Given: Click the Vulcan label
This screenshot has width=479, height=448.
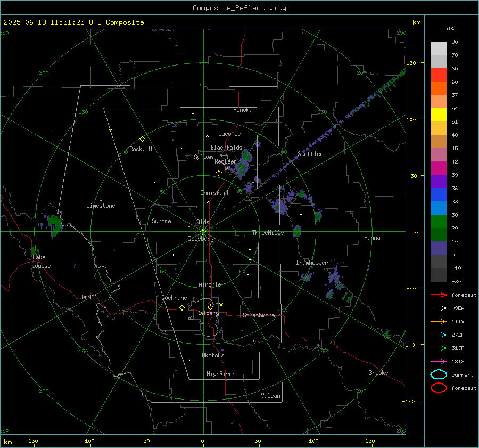Looking at the screenshot, I should tap(271, 396).
